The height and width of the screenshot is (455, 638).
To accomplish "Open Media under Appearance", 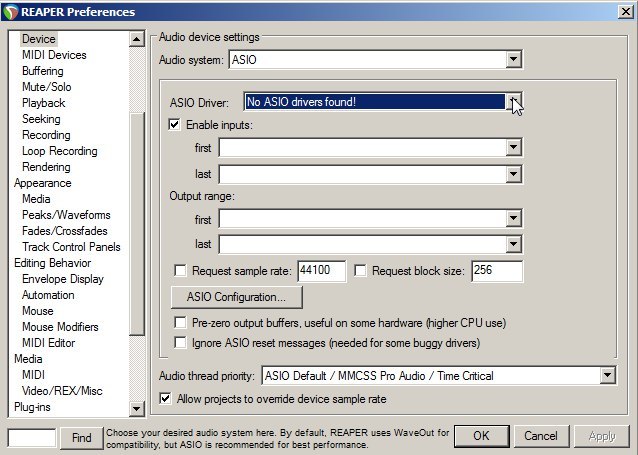I will click(x=36, y=199).
